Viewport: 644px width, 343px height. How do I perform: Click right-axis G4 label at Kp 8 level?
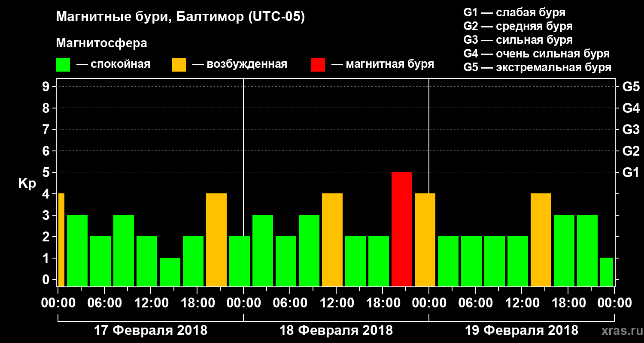pos(631,108)
